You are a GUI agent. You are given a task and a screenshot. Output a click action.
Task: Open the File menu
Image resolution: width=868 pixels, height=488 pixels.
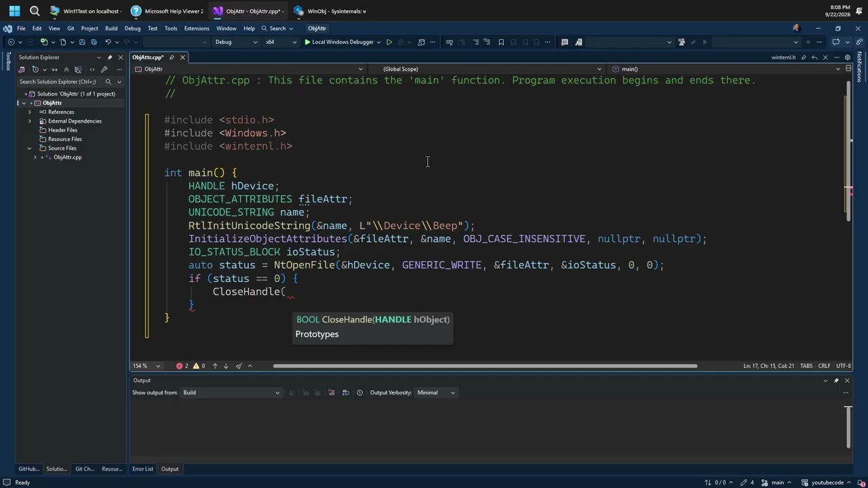(21, 28)
